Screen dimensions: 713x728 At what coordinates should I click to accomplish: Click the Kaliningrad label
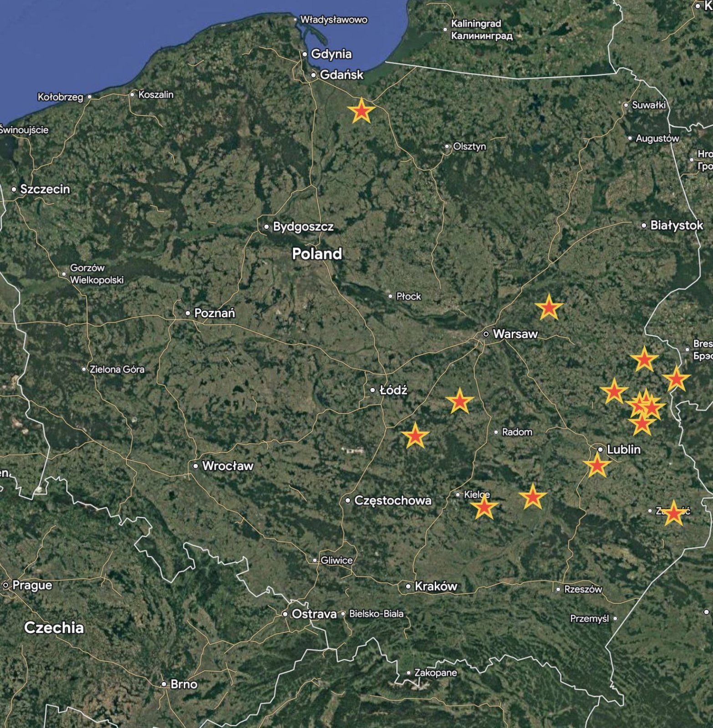click(481, 30)
